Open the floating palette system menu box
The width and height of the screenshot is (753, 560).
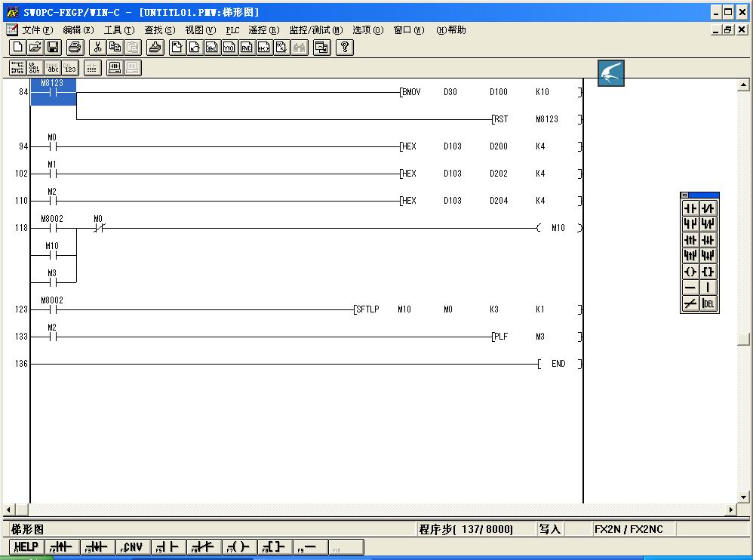pos(685,195)
